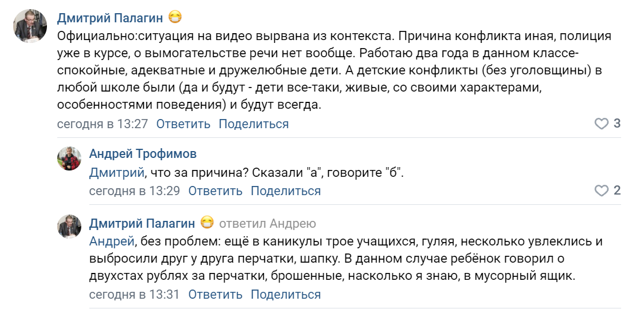The height and width of the screenshot is (309, 644).
Task: Open Дмитрий Палагин name link in reply
Action: point(142,224)
